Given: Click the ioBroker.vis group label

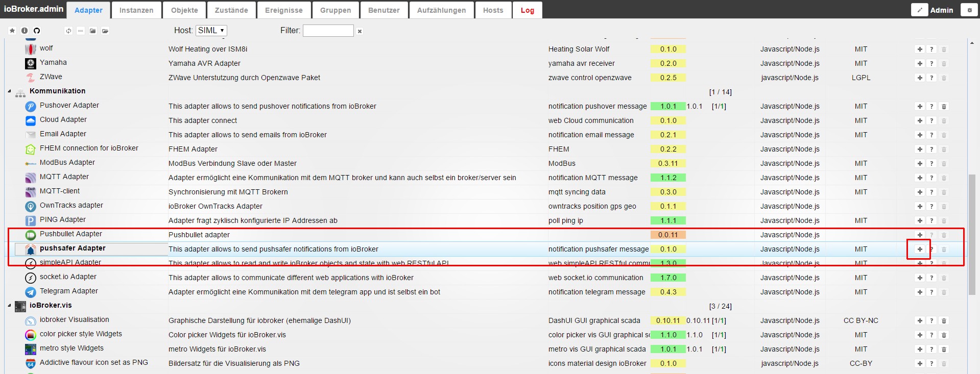Looking at the screenshot, I should [51, 305].
